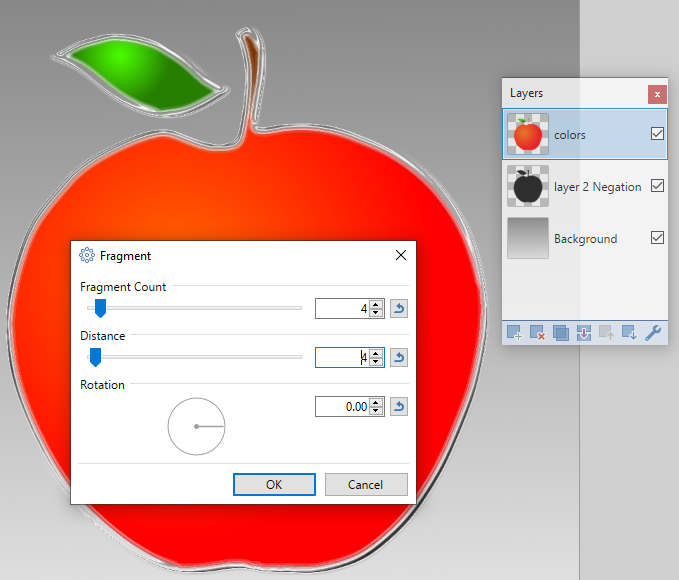Reset Distance value to default
Image resolution: width=679 pixels, height=580 pixels.
(x=399, y=357)
